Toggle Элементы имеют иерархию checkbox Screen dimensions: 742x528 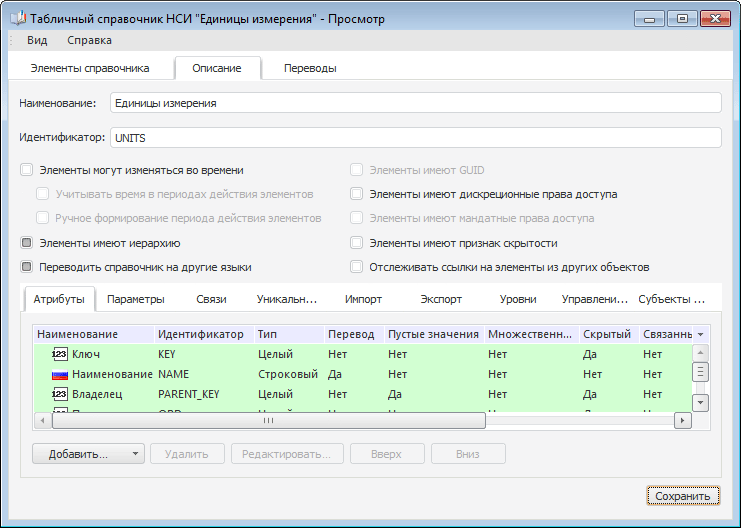coord(26,243)
